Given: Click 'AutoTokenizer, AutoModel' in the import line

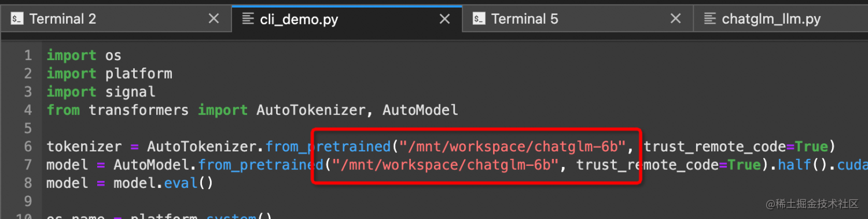Looking at the screenshot, I should point(357,110).
